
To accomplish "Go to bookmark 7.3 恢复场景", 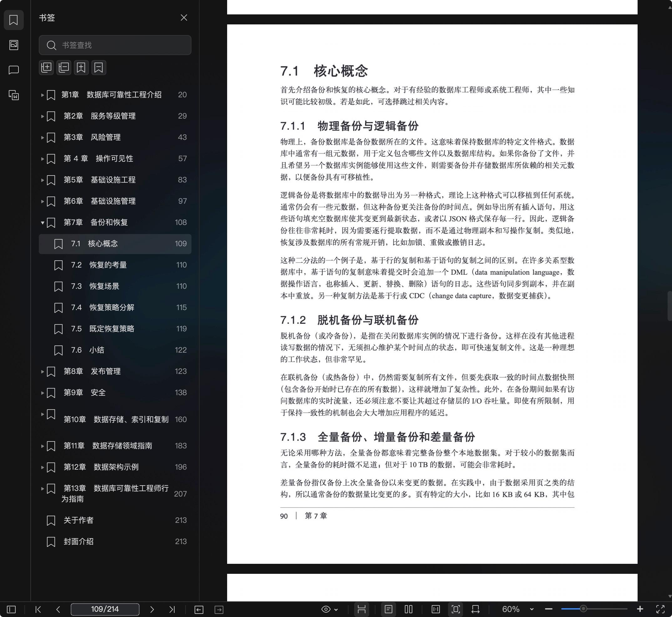I will click(115, 286).
